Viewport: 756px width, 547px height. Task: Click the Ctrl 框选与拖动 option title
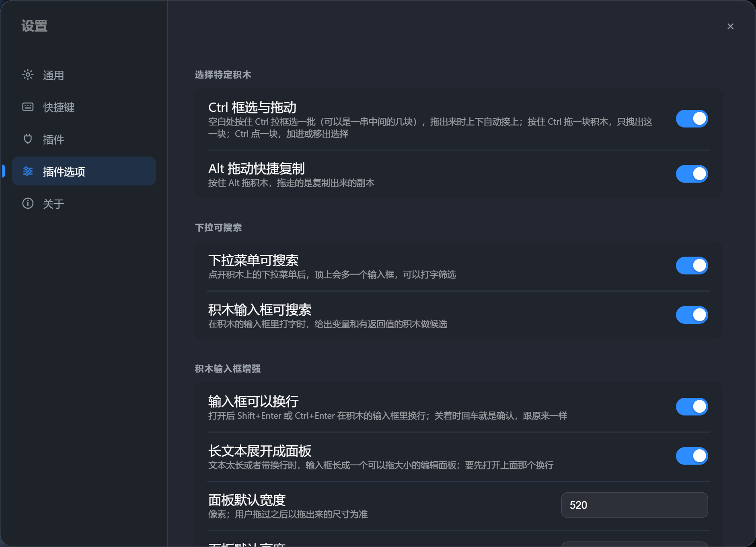[252, 107]
